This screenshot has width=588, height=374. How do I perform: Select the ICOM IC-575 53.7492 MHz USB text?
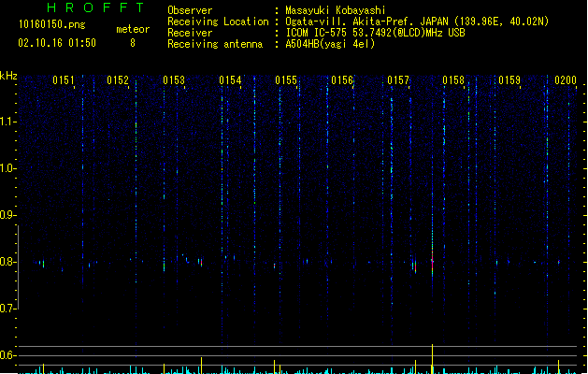point(375,33)
